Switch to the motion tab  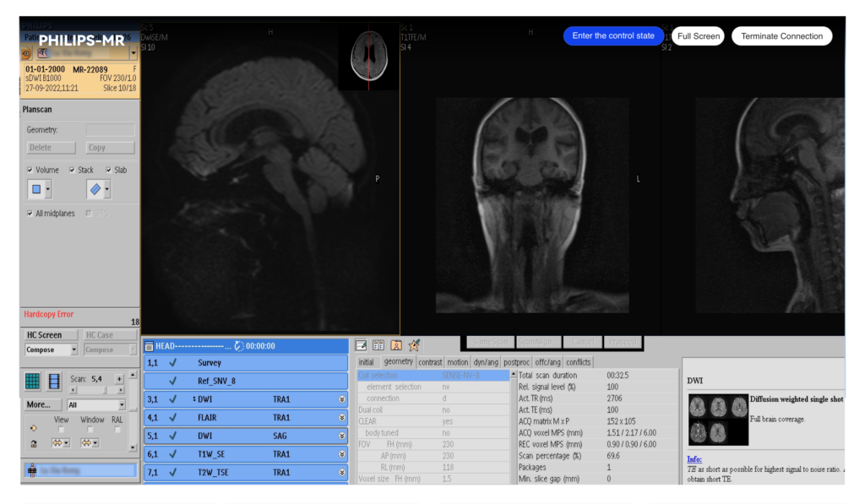pyautogui.click(x=457, y=362)
